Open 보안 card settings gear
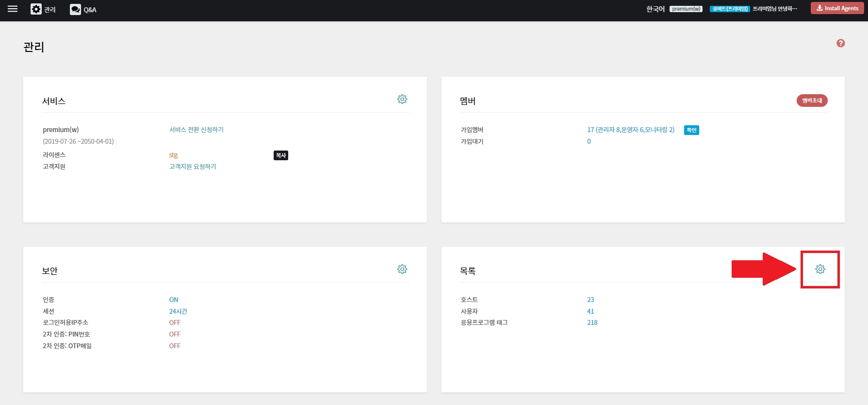The height and width of the screenshot is (405, 868). tap(402, 269)
